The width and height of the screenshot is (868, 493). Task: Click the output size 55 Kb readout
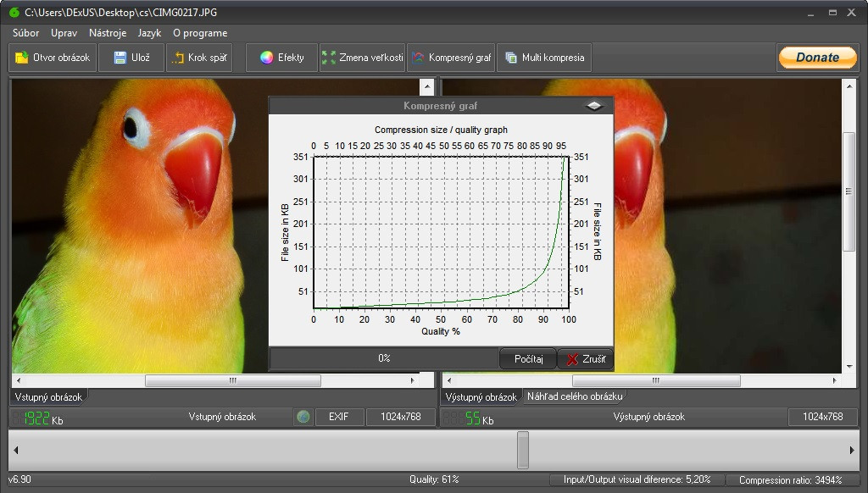[x=468, y=418]
